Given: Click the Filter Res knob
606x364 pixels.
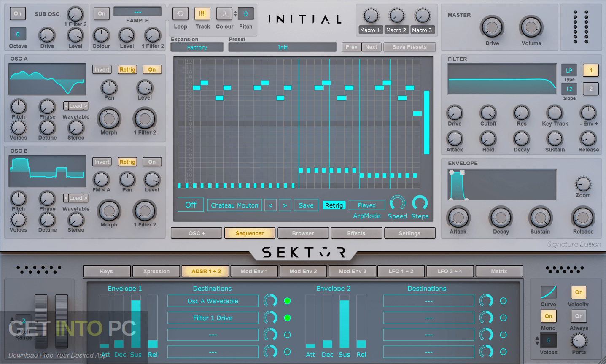Looking at the screenshot, I should [521, 113].
